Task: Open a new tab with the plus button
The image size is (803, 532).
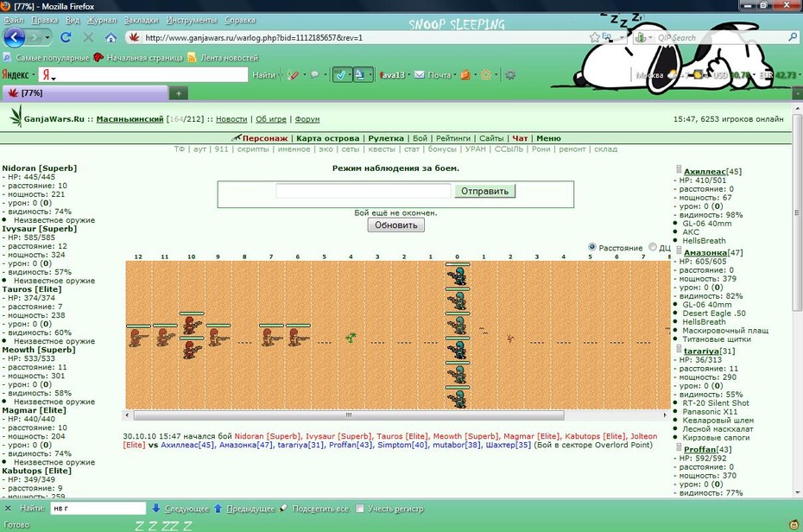Action: (179, 93)
